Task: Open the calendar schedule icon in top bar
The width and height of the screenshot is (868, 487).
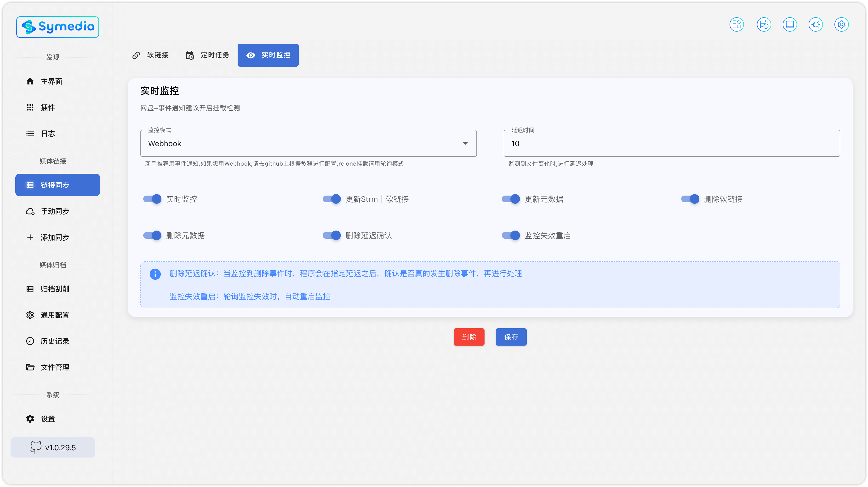Action: (x=764, y=25)
